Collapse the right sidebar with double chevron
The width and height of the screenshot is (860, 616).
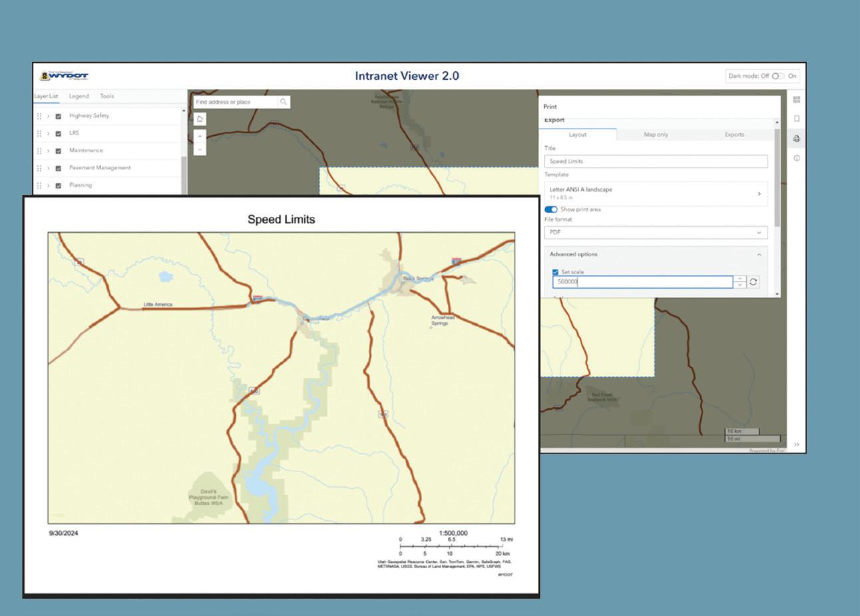coord(796,444)
